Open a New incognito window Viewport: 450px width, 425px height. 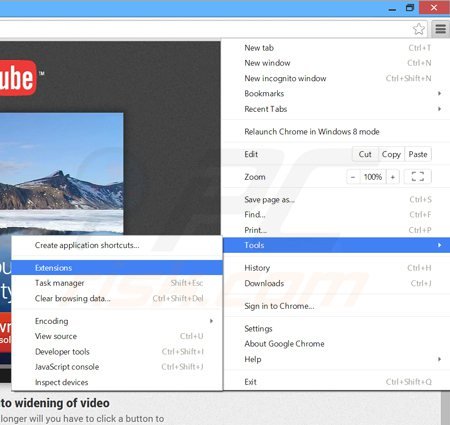[337, 78]
